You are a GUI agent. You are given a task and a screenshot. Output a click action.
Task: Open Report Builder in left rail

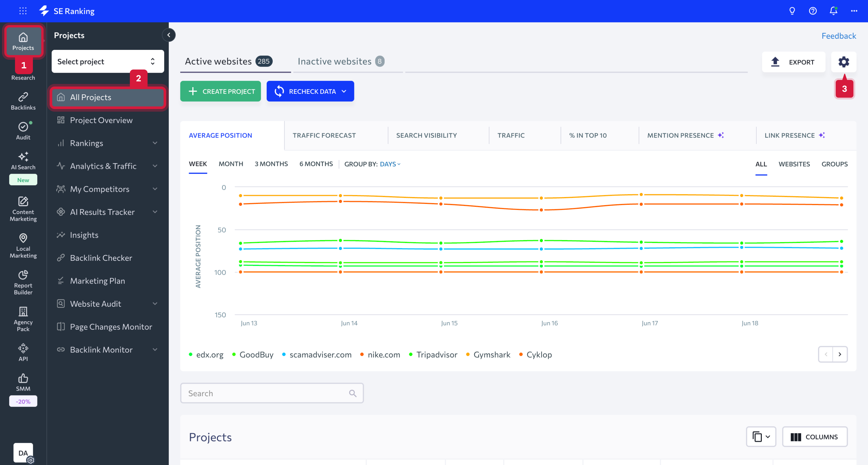point(23,282)
